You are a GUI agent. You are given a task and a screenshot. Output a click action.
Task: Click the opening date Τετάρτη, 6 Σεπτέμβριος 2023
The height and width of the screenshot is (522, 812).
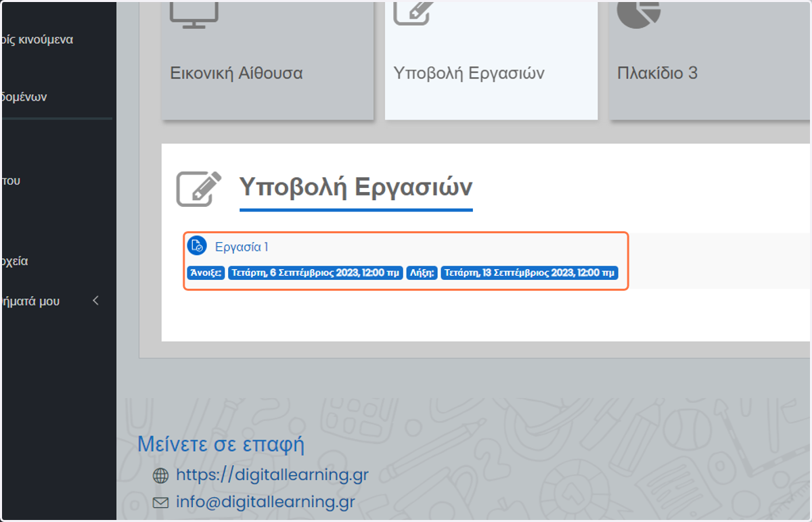(315, 273)
